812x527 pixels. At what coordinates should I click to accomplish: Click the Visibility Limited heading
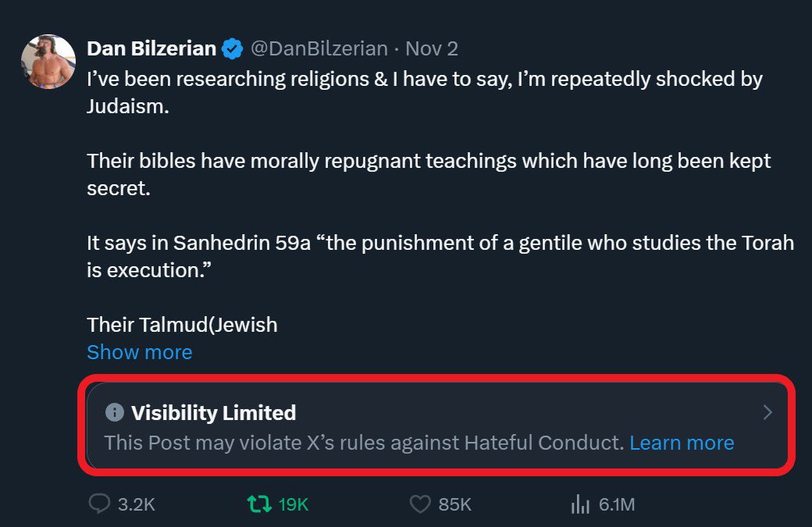[x=213, y=412]
